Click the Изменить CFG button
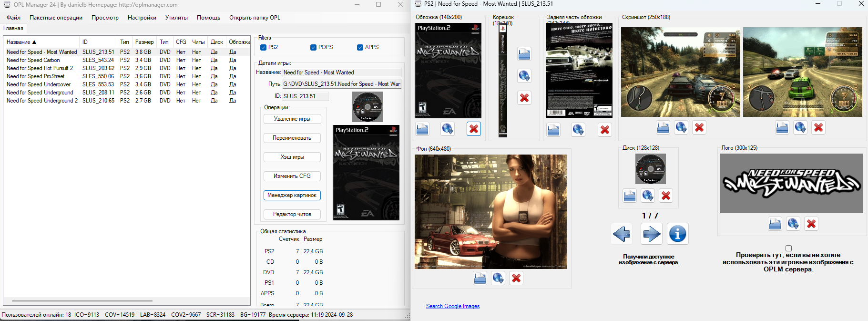868x321 pixels. click(292, 176)
